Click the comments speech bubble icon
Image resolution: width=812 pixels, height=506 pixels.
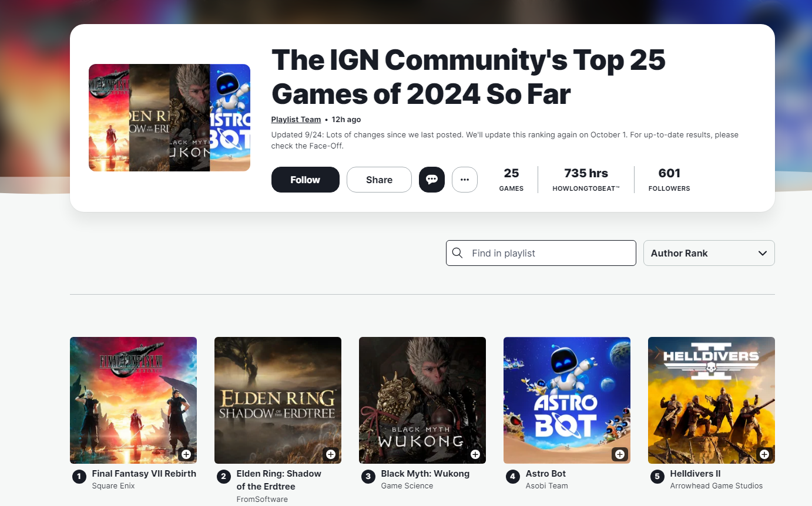[431, 180]
